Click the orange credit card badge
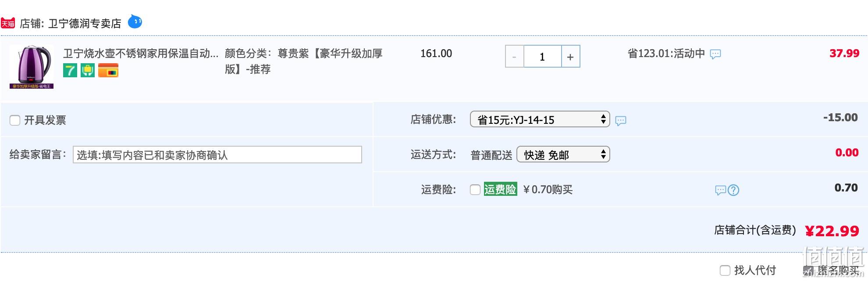 [108, 70]
